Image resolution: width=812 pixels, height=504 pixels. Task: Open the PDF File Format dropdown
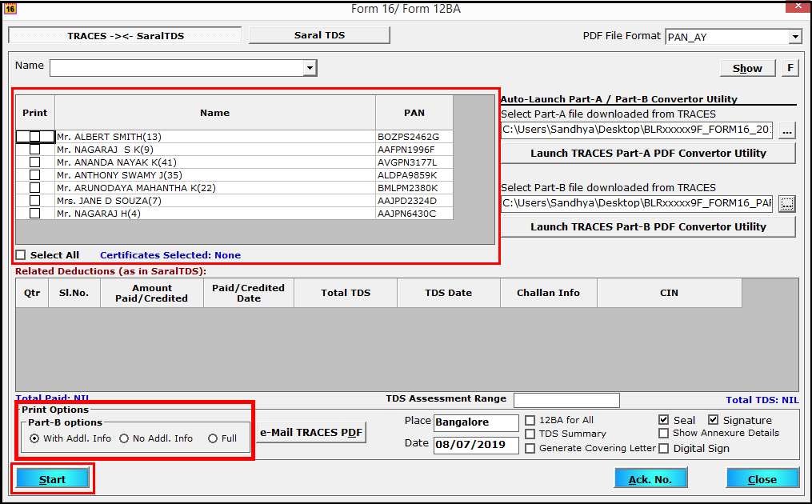pyautogui.click(x=794, y=36)
